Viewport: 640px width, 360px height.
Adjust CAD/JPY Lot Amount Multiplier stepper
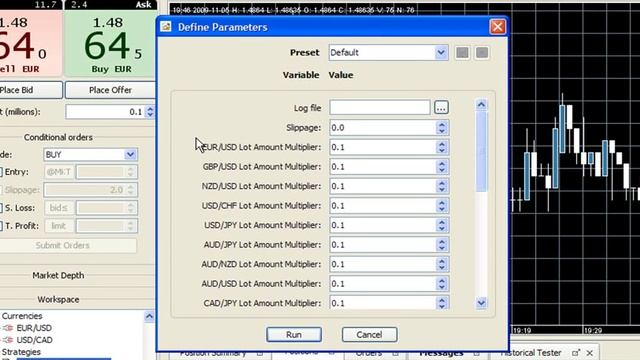click(x=442, y=303)
